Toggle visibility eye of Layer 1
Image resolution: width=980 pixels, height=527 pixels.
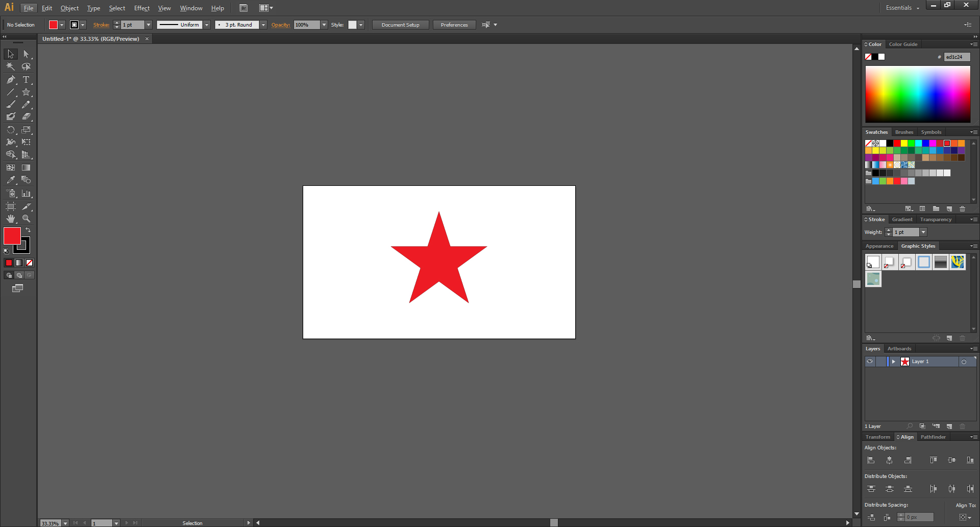tap(870, 362)
